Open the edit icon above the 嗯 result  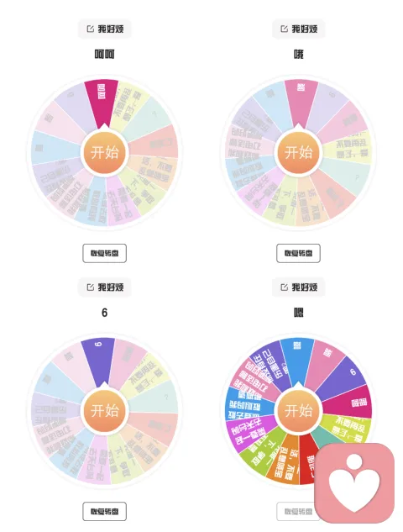pos(284,287)
